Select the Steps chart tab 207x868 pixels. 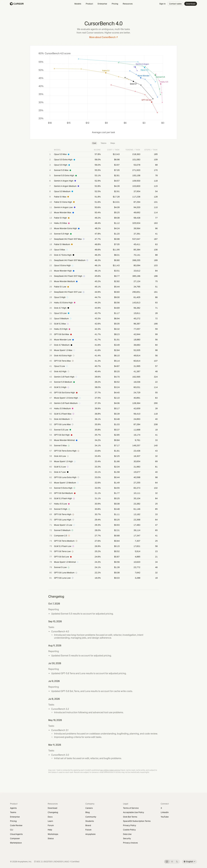(112, 143)
